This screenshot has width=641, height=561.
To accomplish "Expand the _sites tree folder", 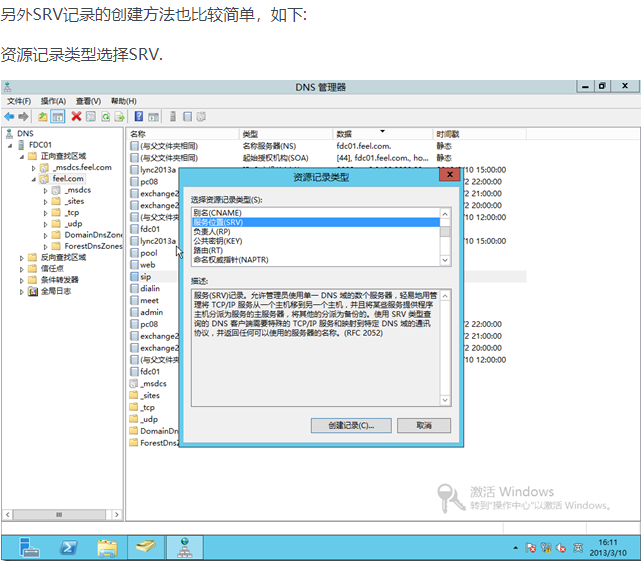I will (x=45, y=202).
